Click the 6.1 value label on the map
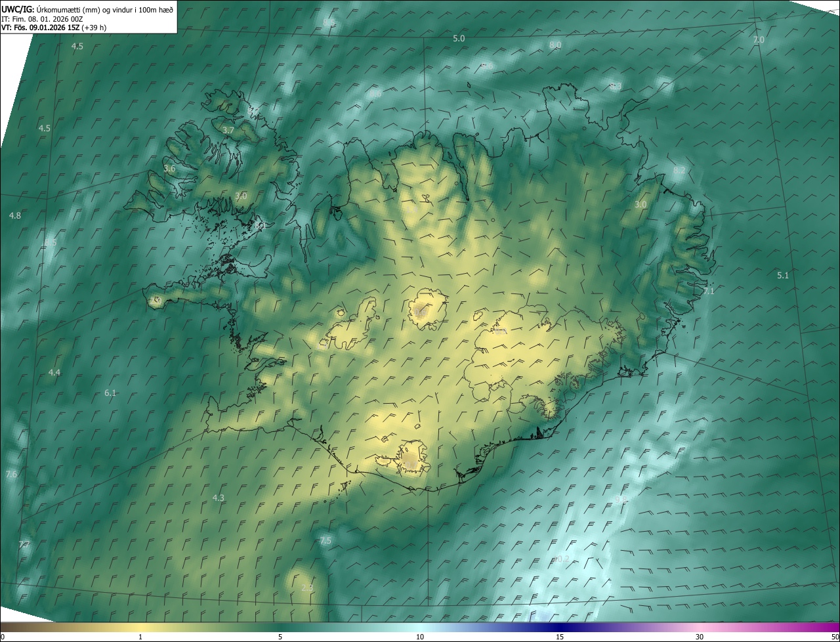This screenshot has width=840, height=642. [x=110, y=393]
